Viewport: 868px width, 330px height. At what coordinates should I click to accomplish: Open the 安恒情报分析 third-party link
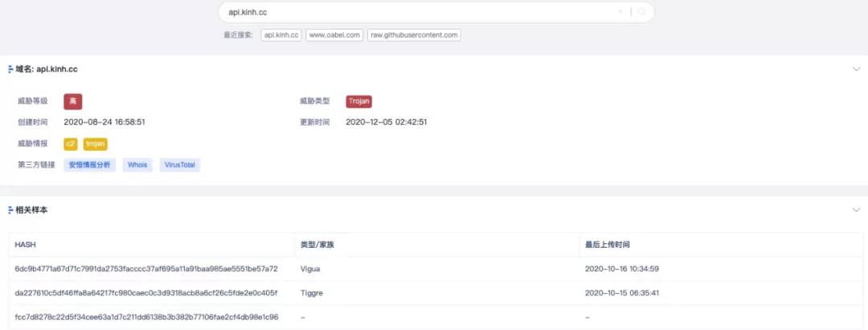(x=89, y=165)
